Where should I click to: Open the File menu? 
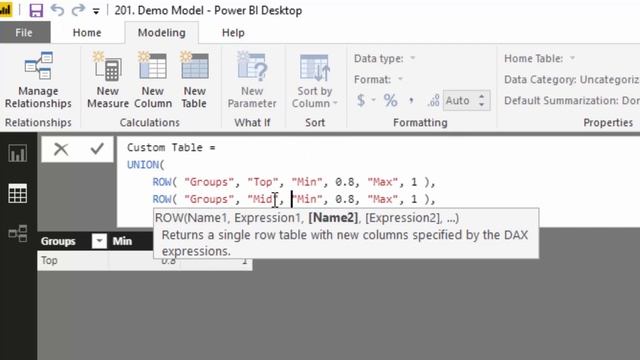24,33
